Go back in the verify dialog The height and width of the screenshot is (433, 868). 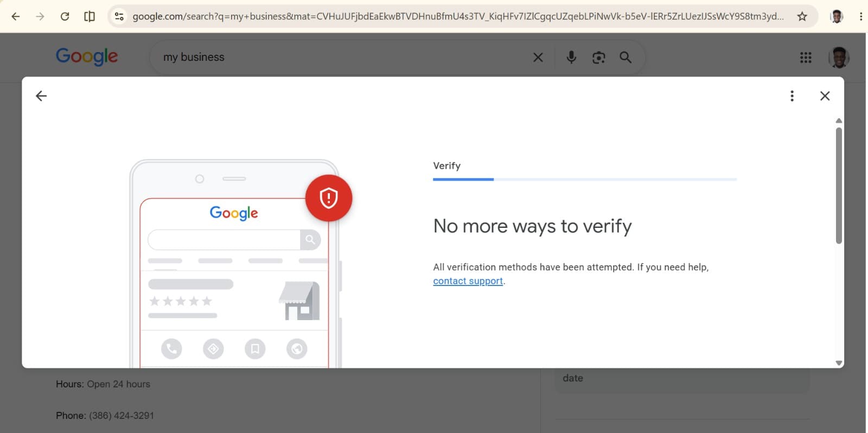(41, 96)
